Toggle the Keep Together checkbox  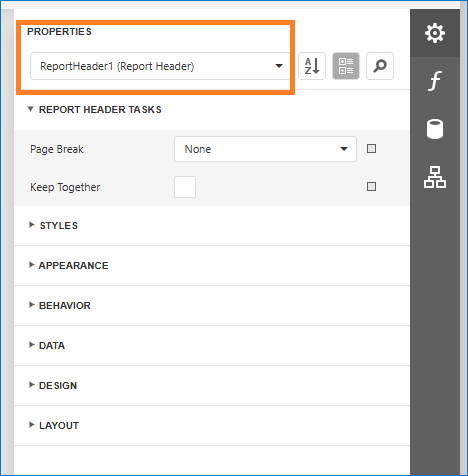point(185,187)
